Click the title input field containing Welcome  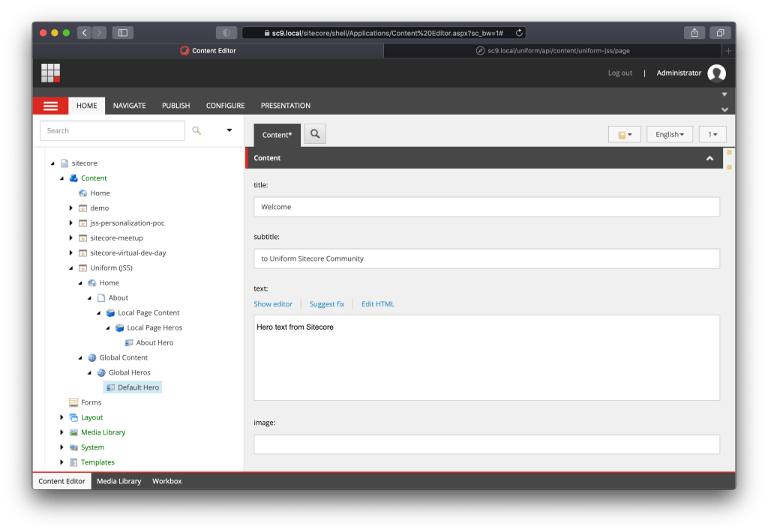click(486, 207)
